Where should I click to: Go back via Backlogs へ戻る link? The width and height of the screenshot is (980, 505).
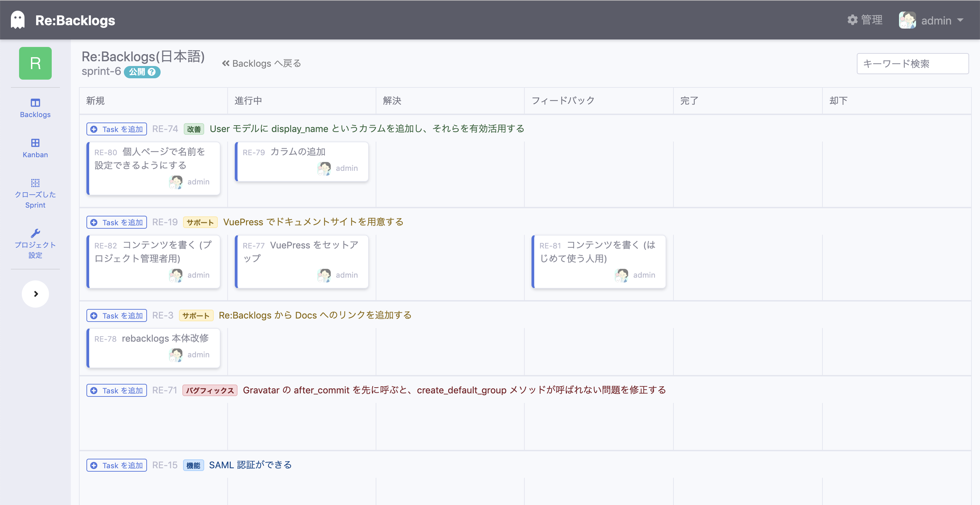tap(262, 64)
